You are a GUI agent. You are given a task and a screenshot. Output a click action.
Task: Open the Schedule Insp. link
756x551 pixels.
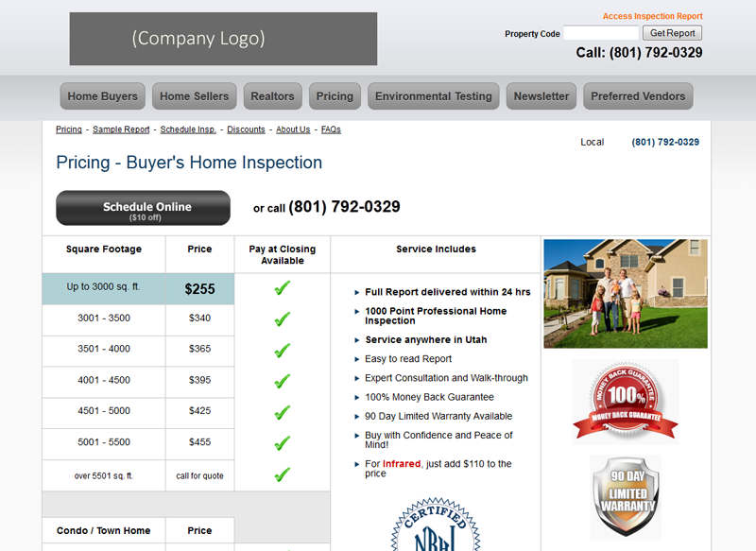pyautogui.click(x=188, y=129)
